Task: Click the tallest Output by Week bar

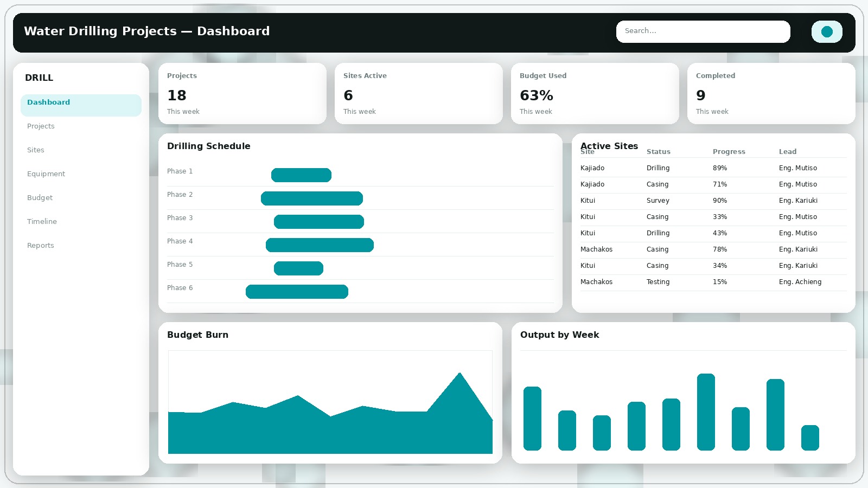Action: pos(706,412)
